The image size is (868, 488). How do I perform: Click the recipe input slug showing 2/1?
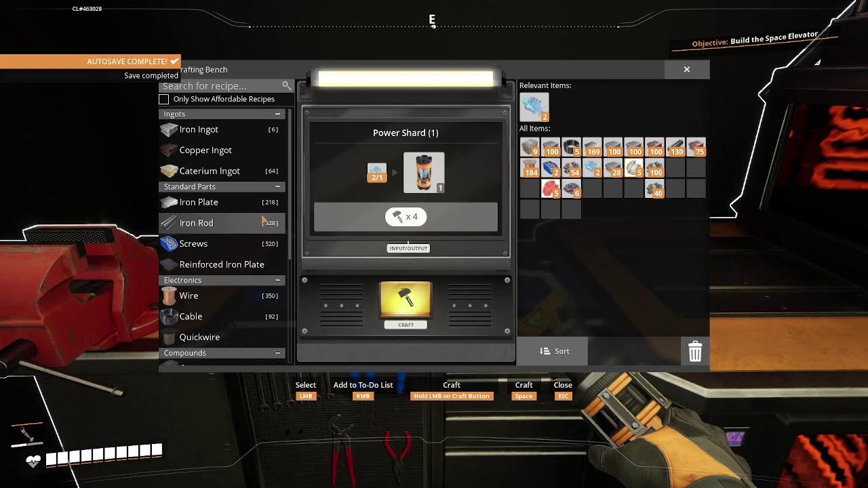pos(377,172)
